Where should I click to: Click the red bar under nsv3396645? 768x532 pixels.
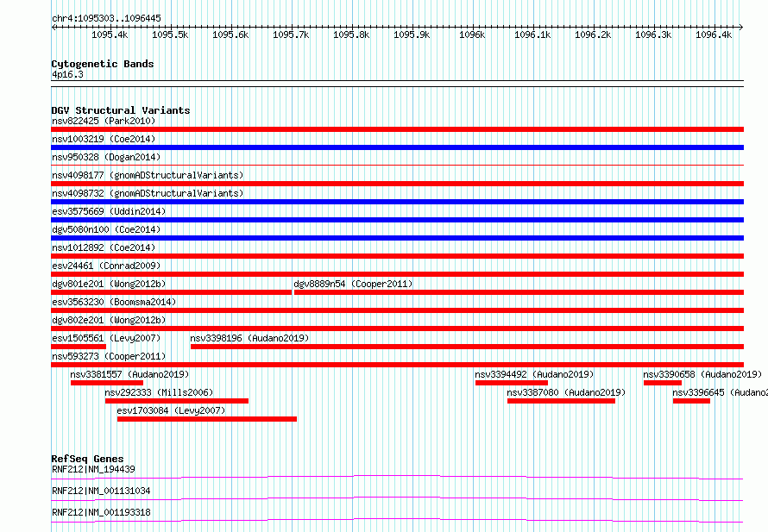pos(691,401)
